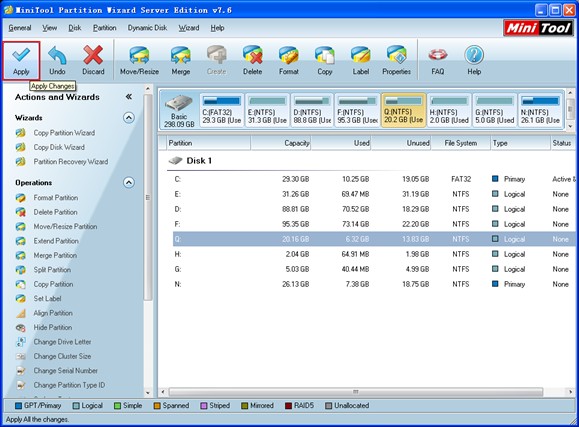Collapse the Operations section
The width and height of the screenshot is (579, 427).
(129, 182)
